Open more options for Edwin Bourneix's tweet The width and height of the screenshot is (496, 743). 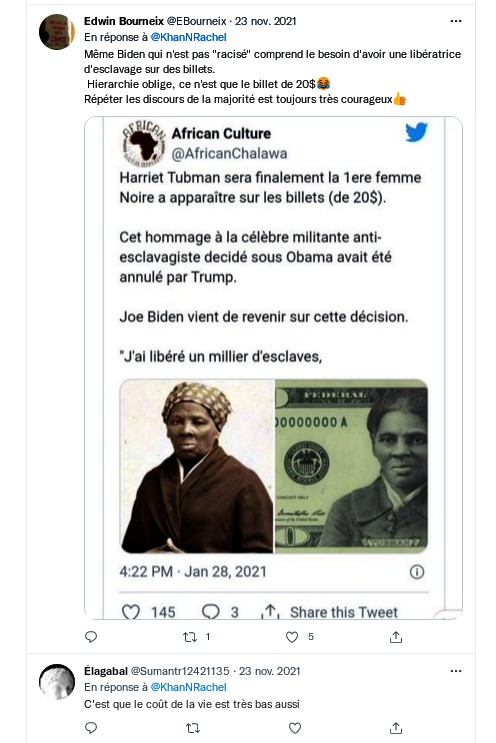(x=456, y=21)
